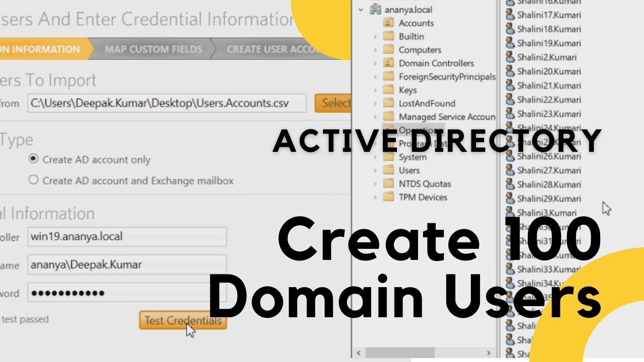Click the LostAndFound folder icon
The image size is (644, 362).
(388, 103)
